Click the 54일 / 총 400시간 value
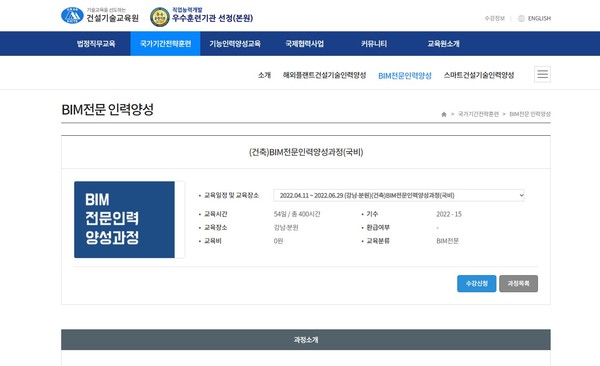Image resolution: width=600 pixels, height=366 pixels. (x=297, y=214)
